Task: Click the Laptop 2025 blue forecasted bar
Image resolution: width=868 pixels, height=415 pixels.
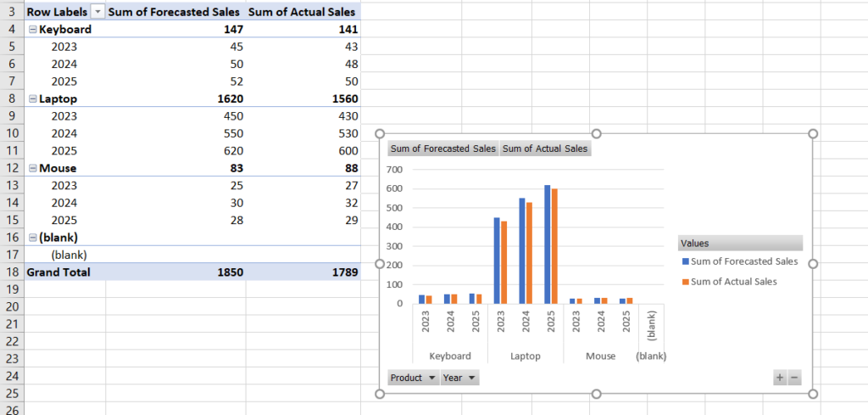Action: pyautogui.click(x=547, y=244)
